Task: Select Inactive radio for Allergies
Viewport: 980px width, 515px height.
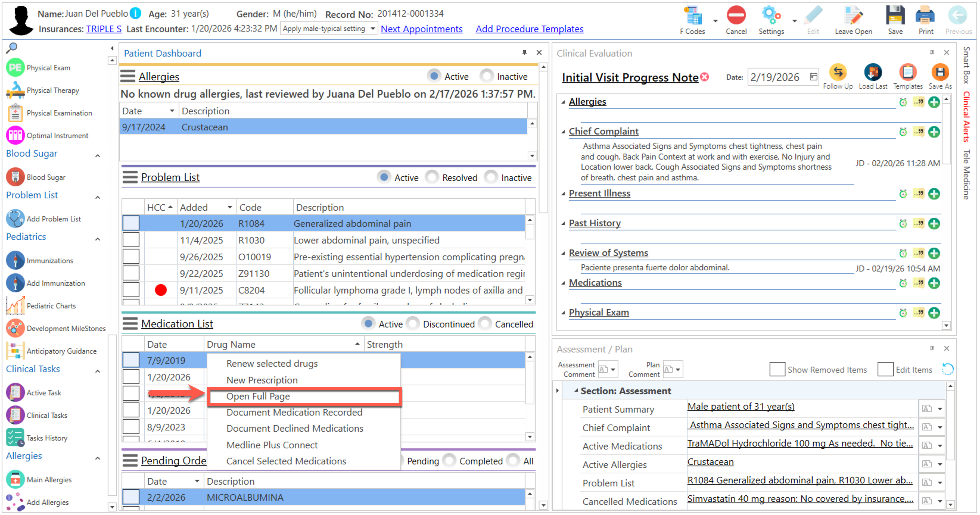Action: [x=487, y=77]
